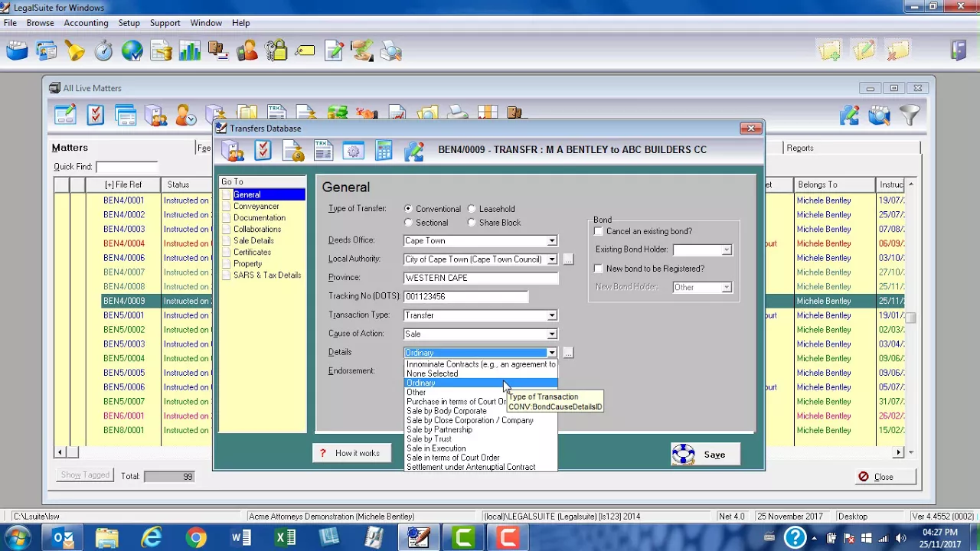The image size is (980, 551).
Task: Click the Tracking No (DOTS) input field
Action: click(465, 296)
